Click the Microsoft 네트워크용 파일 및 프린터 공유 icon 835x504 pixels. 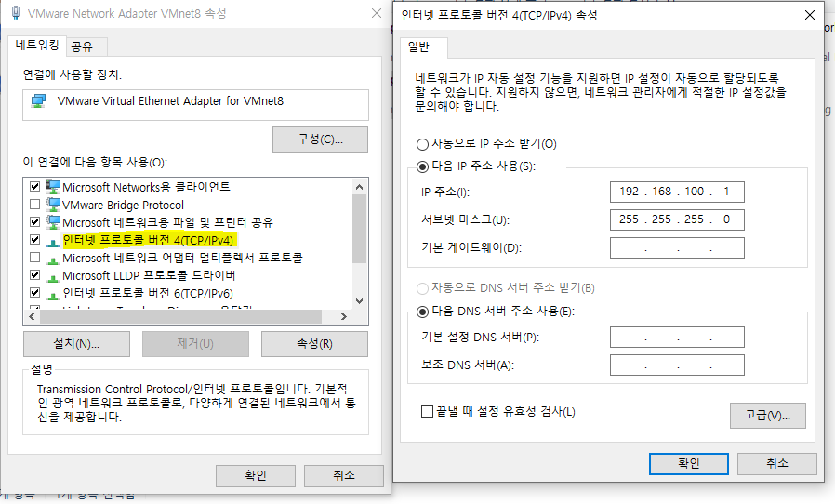(53, 222)
